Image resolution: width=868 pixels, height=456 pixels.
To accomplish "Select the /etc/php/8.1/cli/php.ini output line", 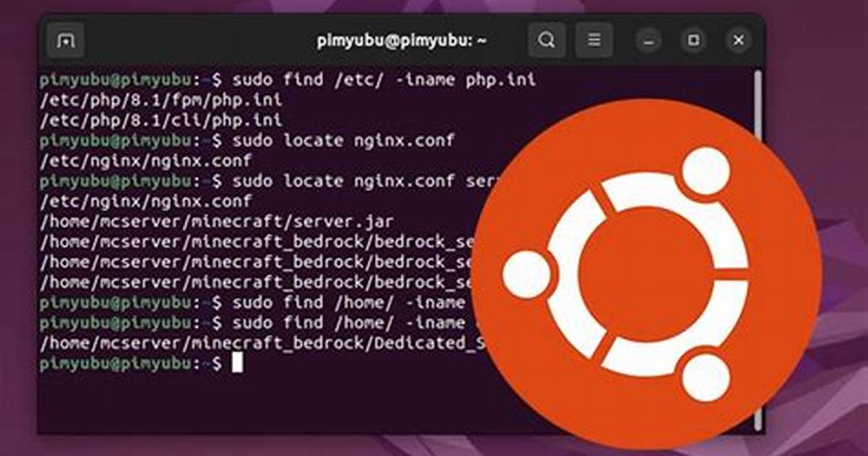I will point(161,121).
